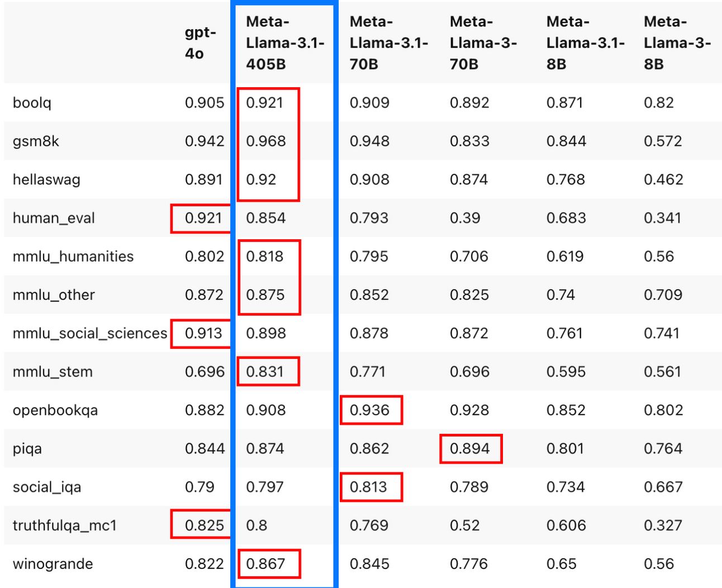Click the gpt-4o column header

tap(200, 43)
